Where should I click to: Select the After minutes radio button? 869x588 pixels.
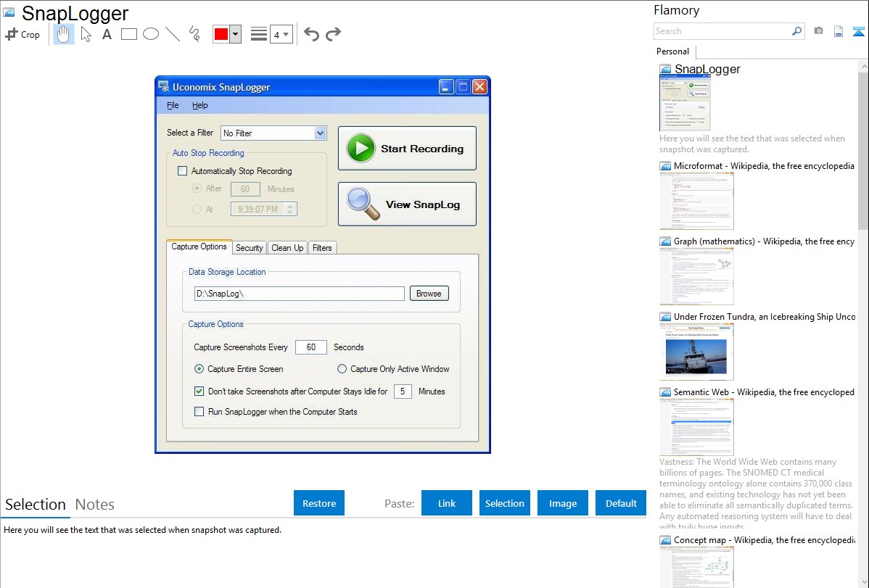click(197, 189)
